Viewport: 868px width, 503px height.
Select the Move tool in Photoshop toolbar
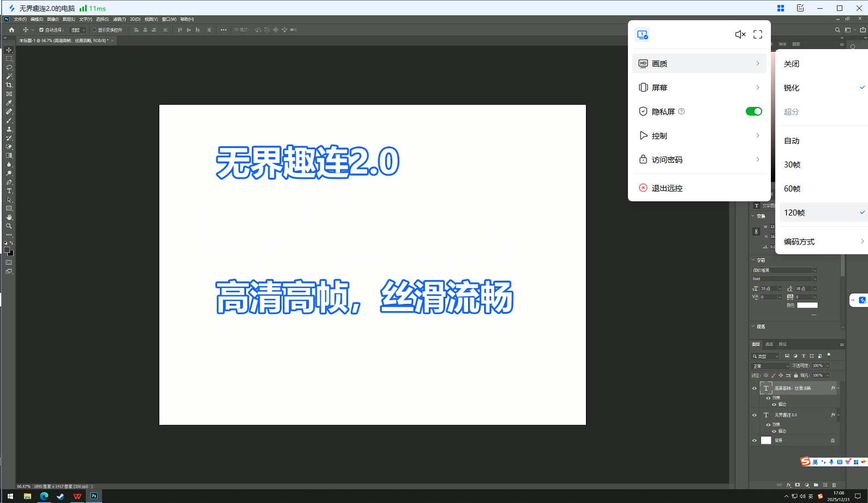tap(9, 50)
